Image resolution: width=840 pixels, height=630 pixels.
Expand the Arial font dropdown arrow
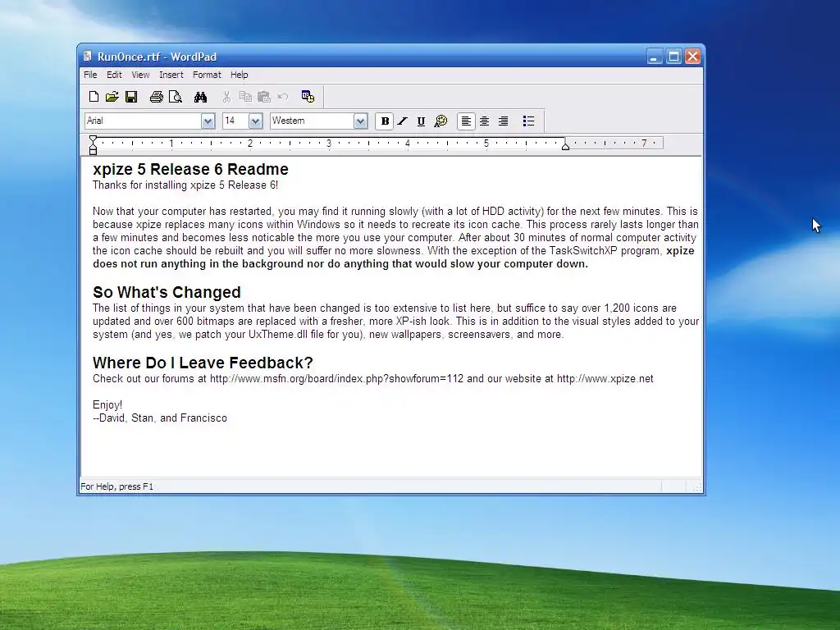click(208, 121)
